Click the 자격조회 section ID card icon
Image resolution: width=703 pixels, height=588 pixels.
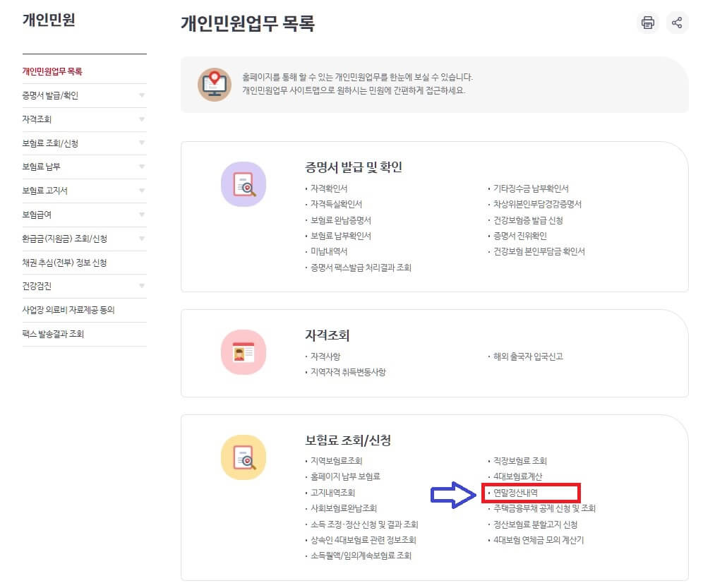coord(244,352)
